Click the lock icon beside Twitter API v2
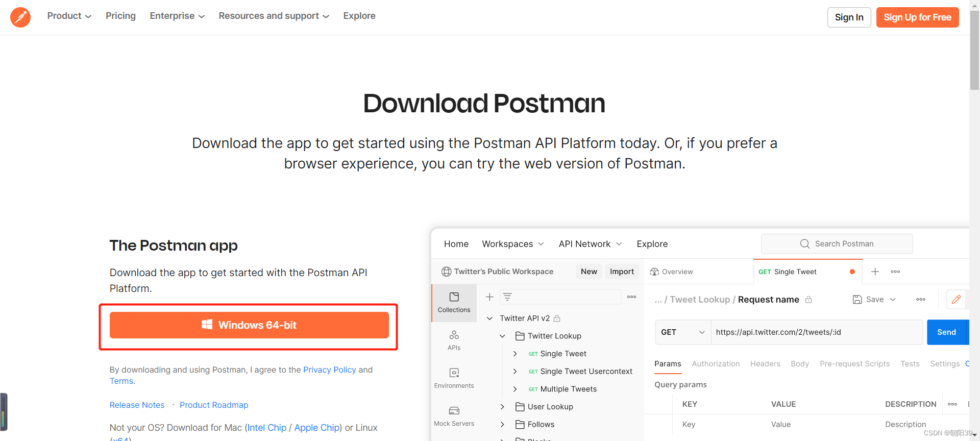The width and height of the screenshot is (980, 441). [557, 318]
